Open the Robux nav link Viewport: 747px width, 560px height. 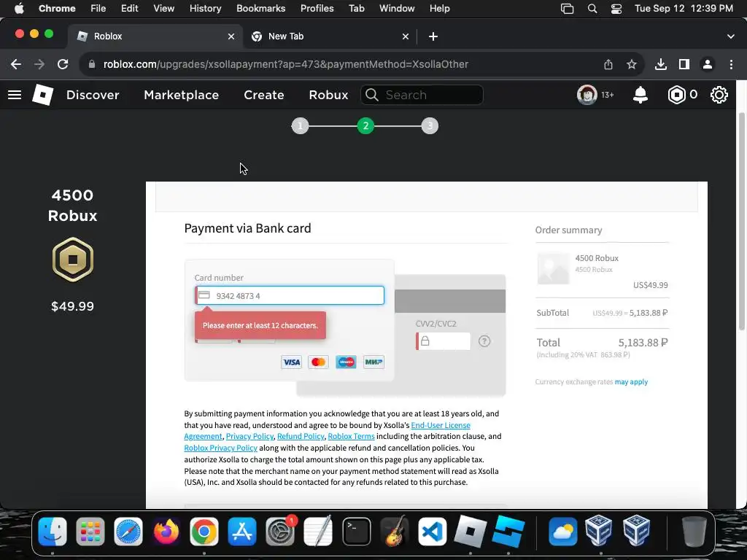(x=328, y=95)
